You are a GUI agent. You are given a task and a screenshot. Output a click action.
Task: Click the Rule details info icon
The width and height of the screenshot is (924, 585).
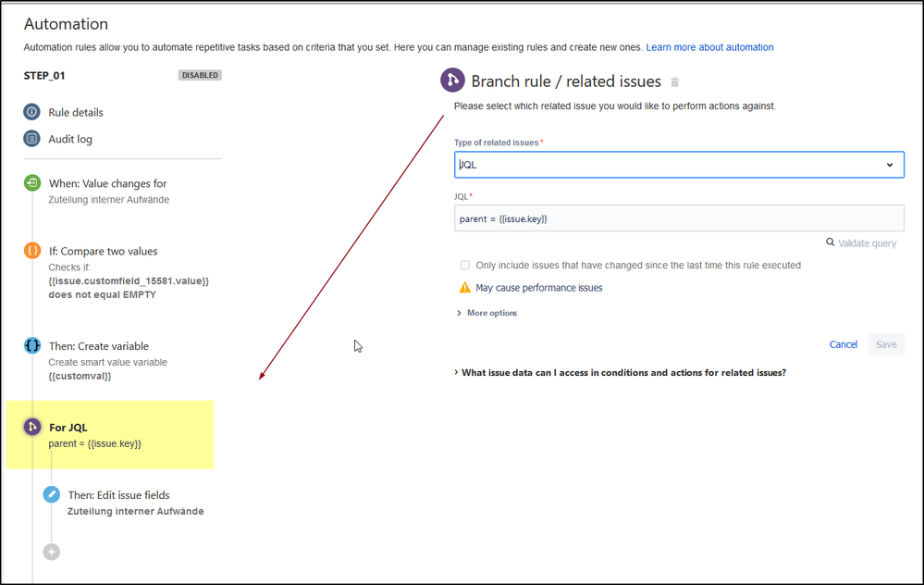click(x=31, y=111)
